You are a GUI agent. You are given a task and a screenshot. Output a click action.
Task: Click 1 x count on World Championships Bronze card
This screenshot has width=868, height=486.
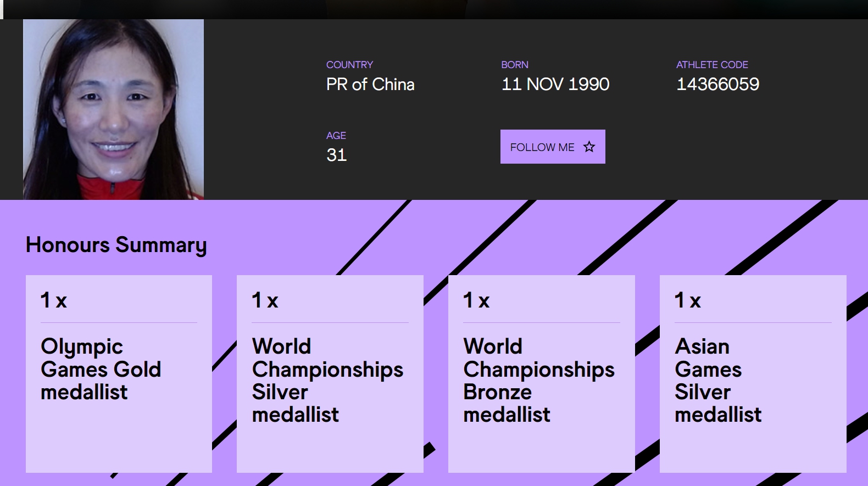[x=476, y=300]
